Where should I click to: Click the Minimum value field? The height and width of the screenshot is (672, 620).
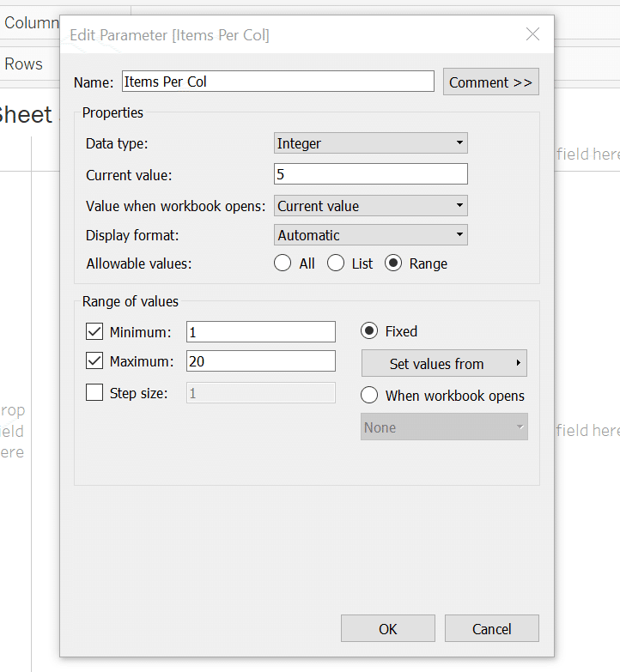click(x=260, y=332)
